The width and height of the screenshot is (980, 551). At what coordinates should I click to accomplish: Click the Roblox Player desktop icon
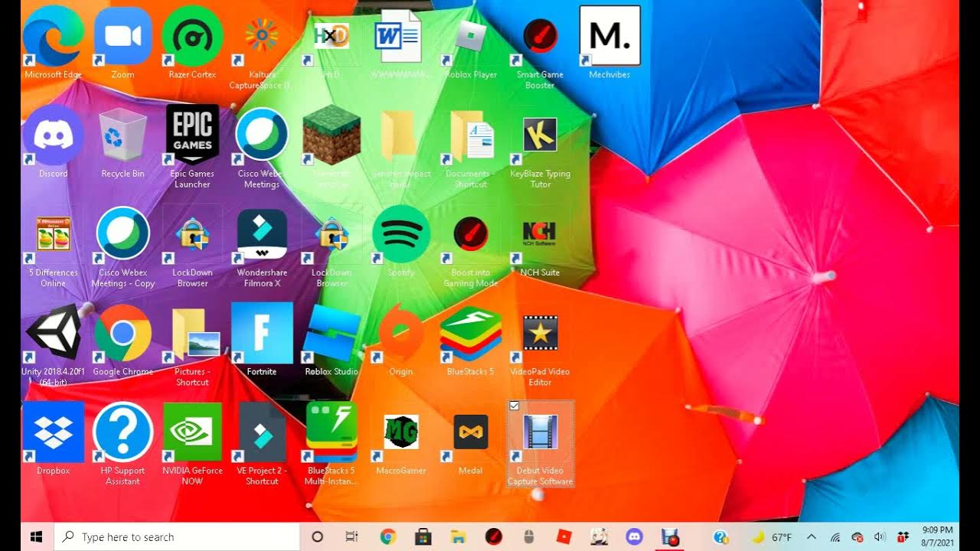coord(470,37)
